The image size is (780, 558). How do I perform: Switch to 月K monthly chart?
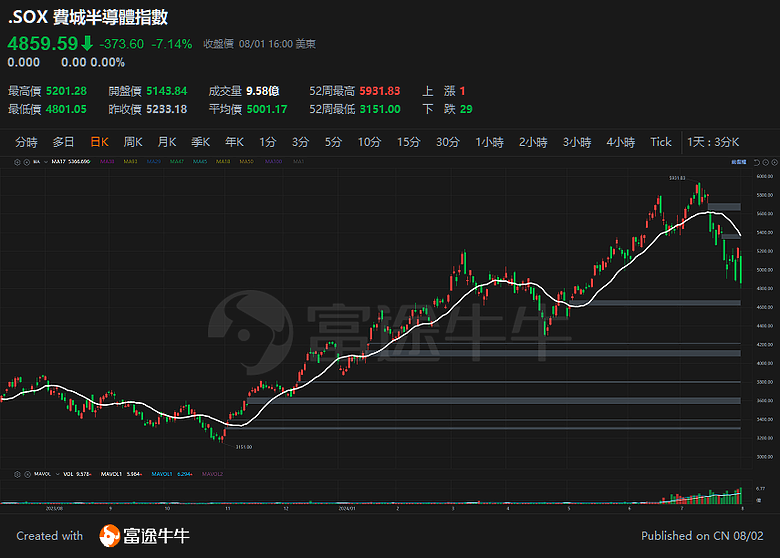(167, 142)
